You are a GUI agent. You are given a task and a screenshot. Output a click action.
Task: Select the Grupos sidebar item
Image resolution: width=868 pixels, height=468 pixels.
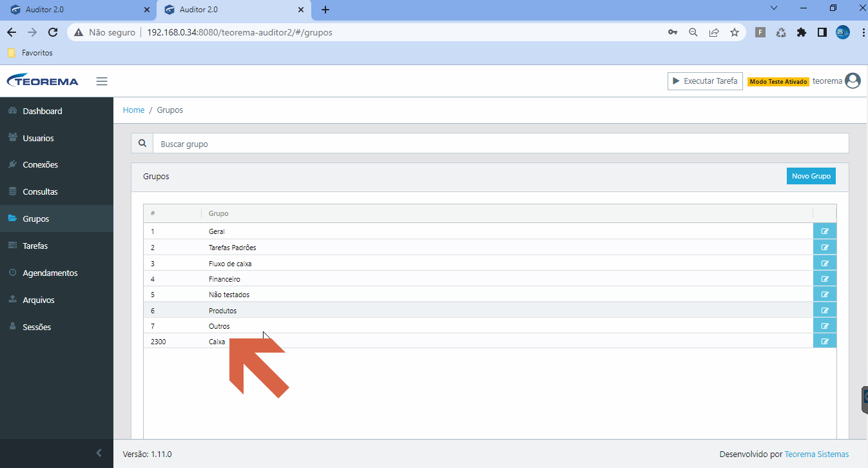[56, 219]
